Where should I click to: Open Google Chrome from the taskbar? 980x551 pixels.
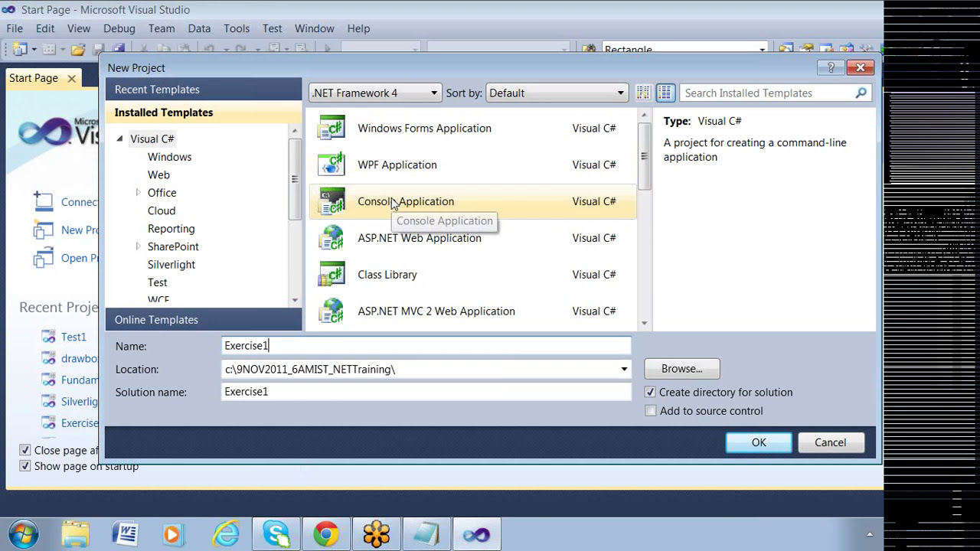(x=326, y=533)
